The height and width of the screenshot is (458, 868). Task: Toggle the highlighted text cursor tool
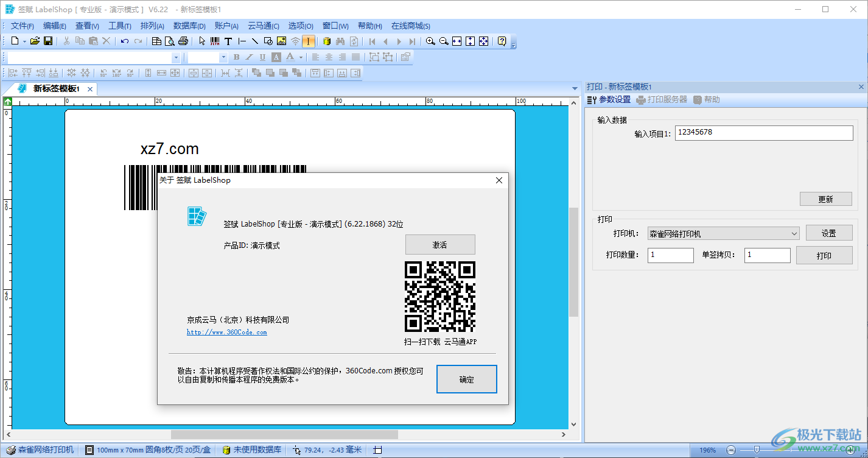coord(309,41)
